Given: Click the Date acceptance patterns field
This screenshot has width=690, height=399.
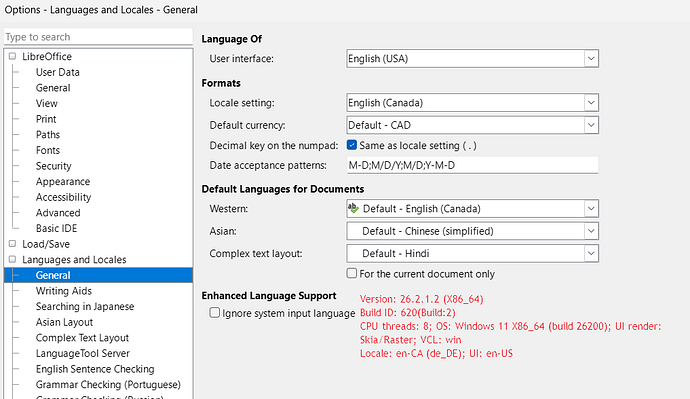Looking at the screenshot, I should click(472, 165).
